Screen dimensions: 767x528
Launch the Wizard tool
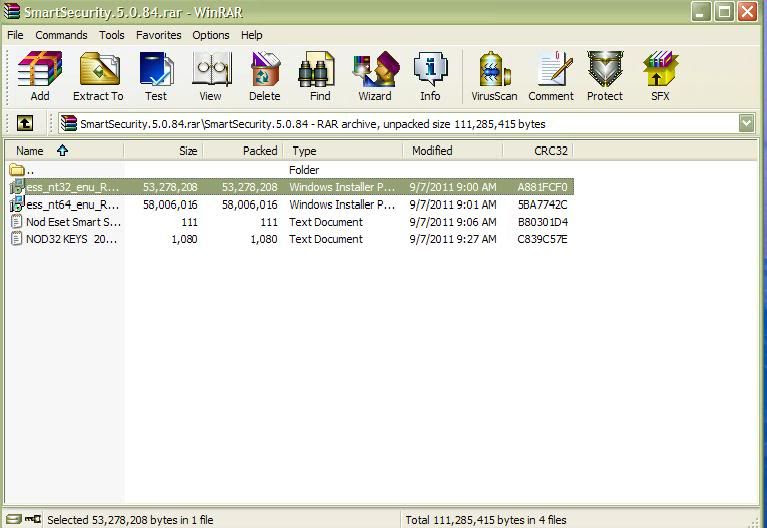pos(375,69)
